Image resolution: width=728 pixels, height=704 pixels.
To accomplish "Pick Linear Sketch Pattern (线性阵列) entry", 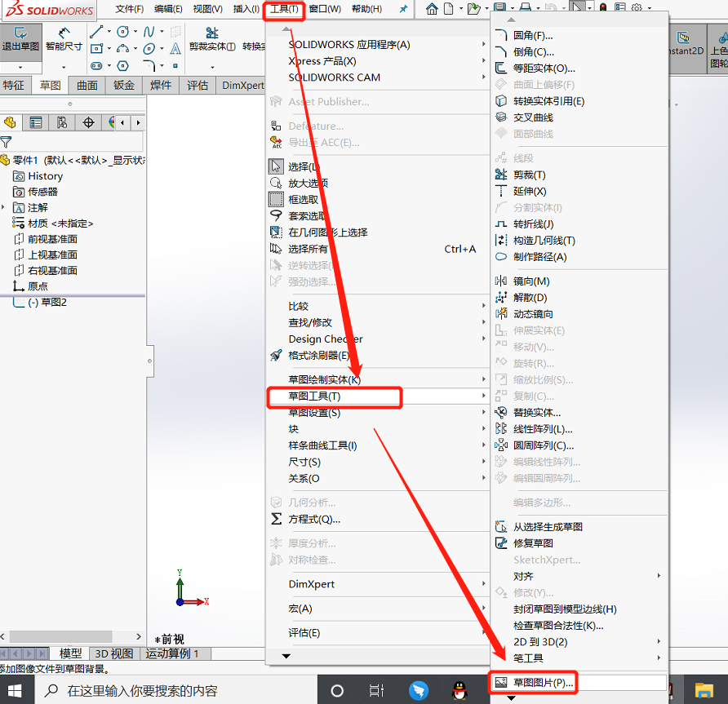I will [x=542, y=429].
